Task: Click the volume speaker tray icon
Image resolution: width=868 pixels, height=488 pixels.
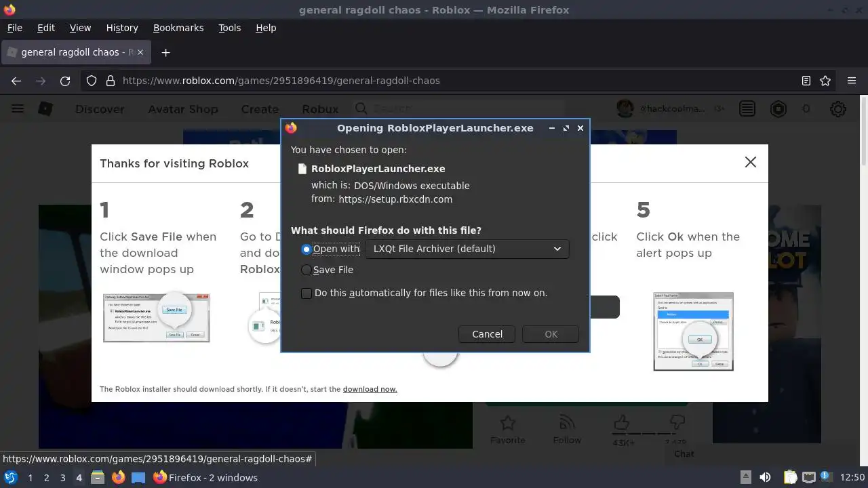Action: [765, 478]
